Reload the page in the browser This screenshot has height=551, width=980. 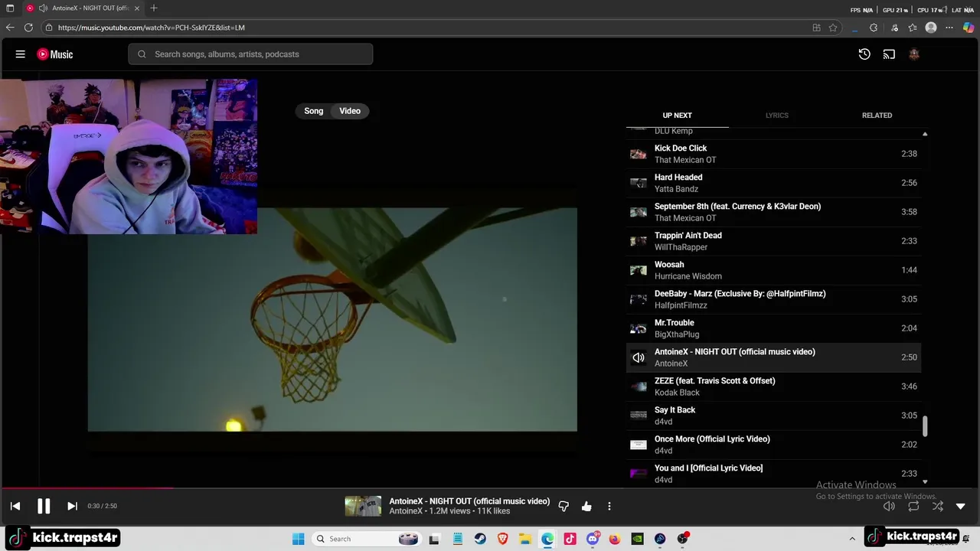pyautogui.click(x=28, y=28)
